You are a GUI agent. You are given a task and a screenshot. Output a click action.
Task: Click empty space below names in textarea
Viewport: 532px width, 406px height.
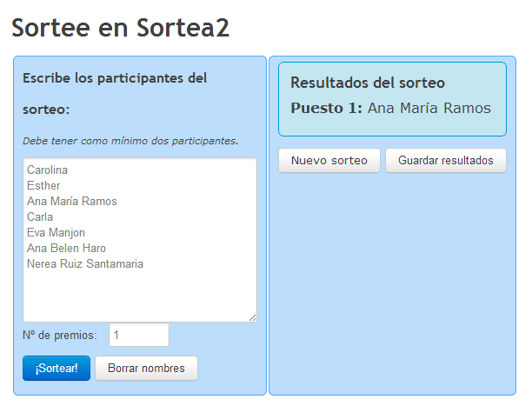139,297
